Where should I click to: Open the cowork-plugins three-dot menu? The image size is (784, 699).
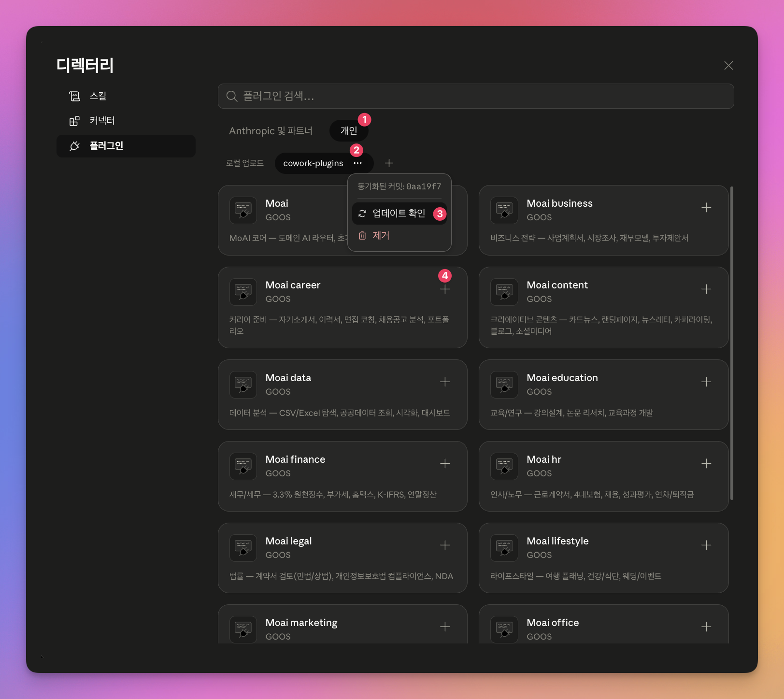(357, 163)
